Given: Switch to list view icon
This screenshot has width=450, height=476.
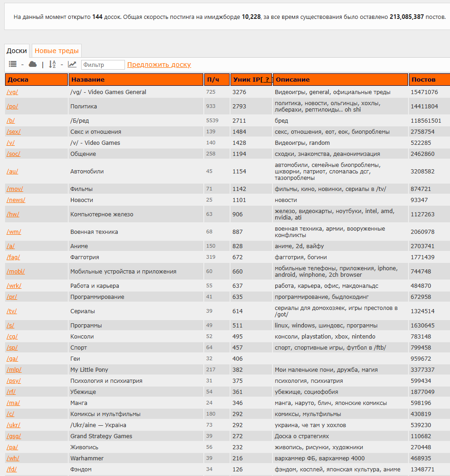Looking at the screenshot, I should [x=13, y=64].
